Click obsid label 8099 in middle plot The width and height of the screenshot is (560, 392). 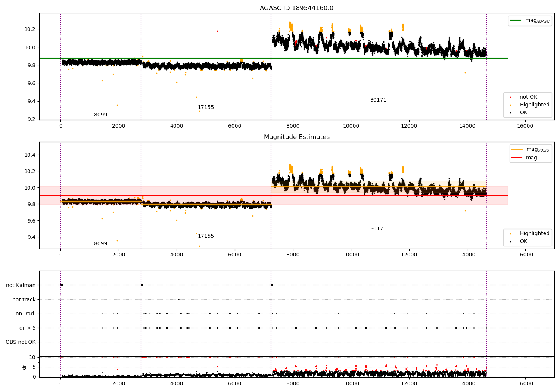[100, 244]
